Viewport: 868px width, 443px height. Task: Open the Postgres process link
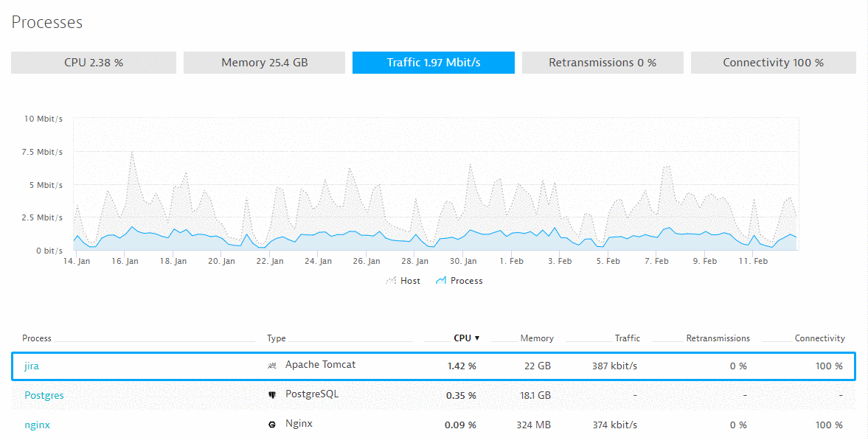point(44,395)
